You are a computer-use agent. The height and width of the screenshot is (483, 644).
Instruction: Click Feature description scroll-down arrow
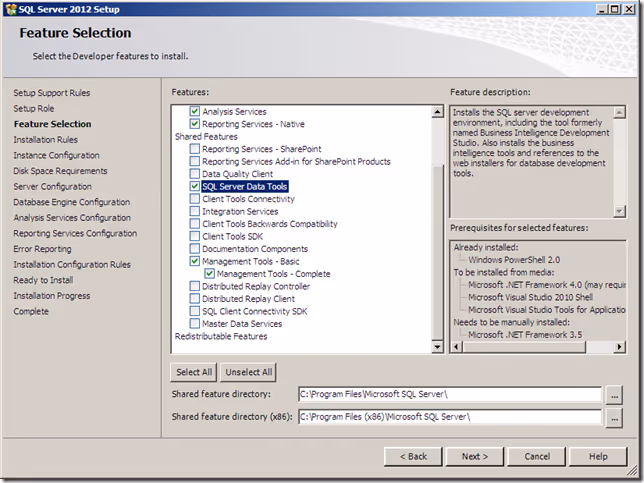619,211
